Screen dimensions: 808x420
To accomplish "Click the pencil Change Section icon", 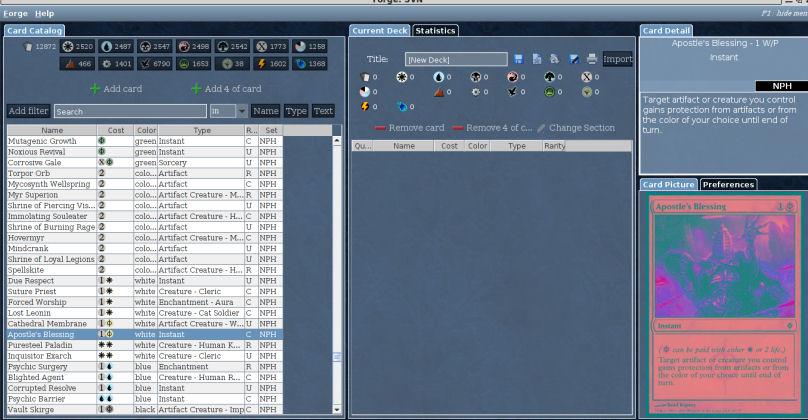I will tap(541, 128).
